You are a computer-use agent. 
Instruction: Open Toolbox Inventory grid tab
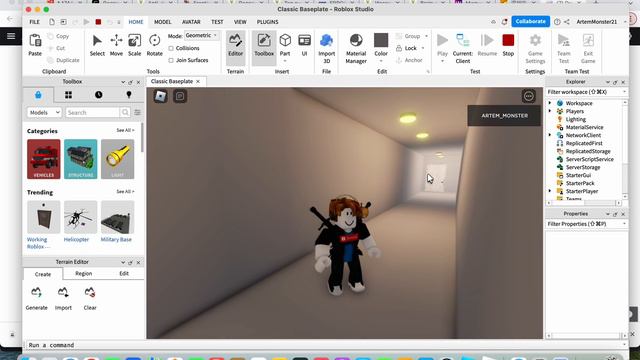coord(69,95)
